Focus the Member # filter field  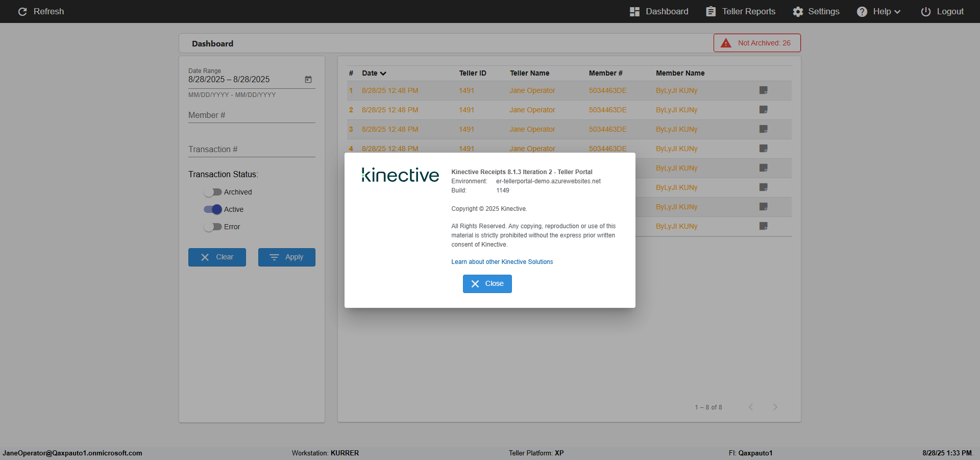tap(252, 115)
